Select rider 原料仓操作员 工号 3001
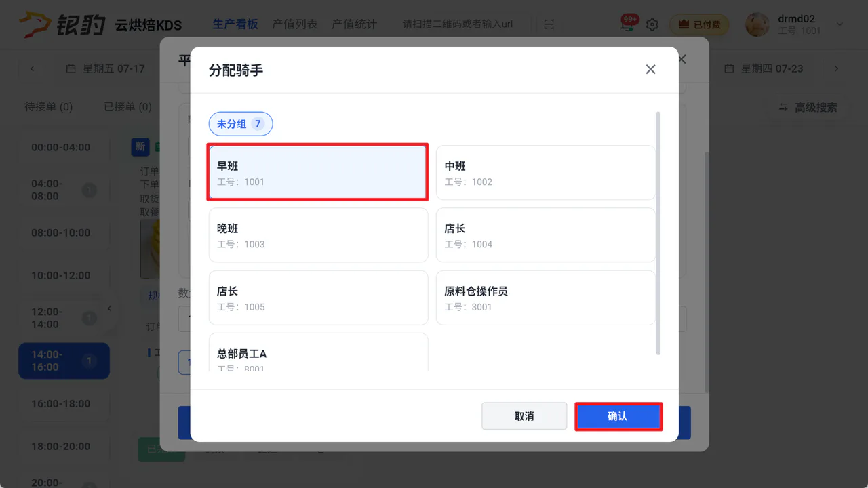This screenshot has height=488, width=868. coord(546,298)
